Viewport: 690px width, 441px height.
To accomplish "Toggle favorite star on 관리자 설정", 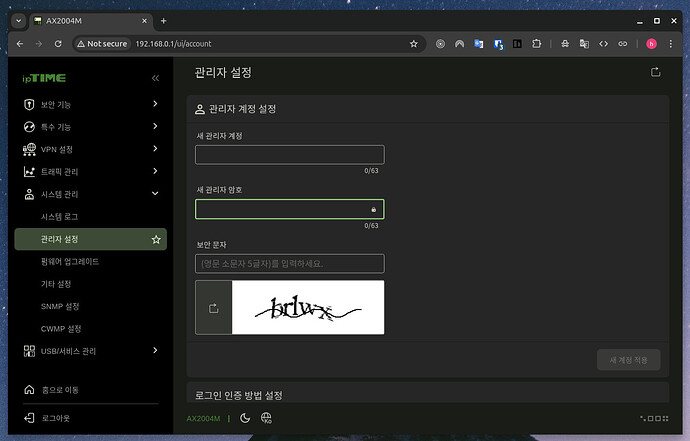I will [x=156, y=239].
